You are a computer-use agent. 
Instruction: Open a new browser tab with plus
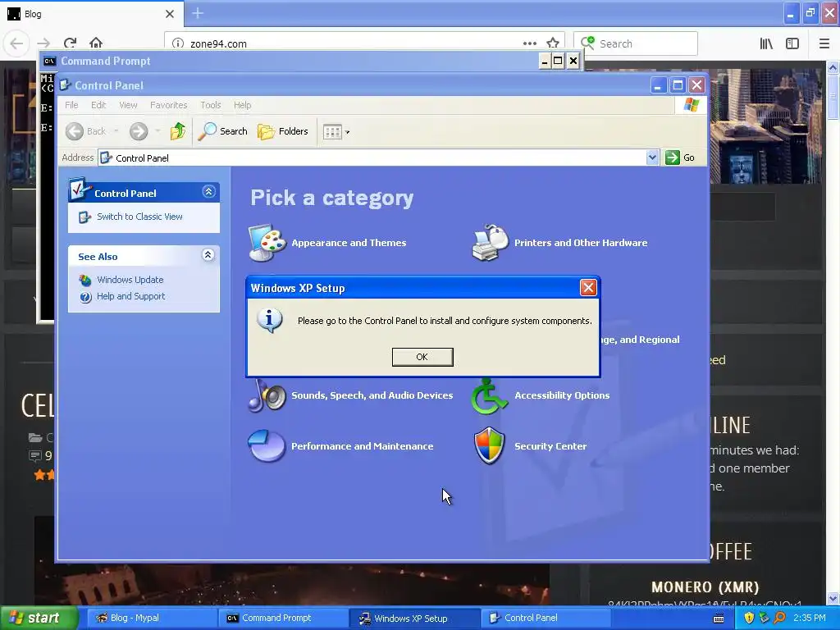tap(198, 13)
